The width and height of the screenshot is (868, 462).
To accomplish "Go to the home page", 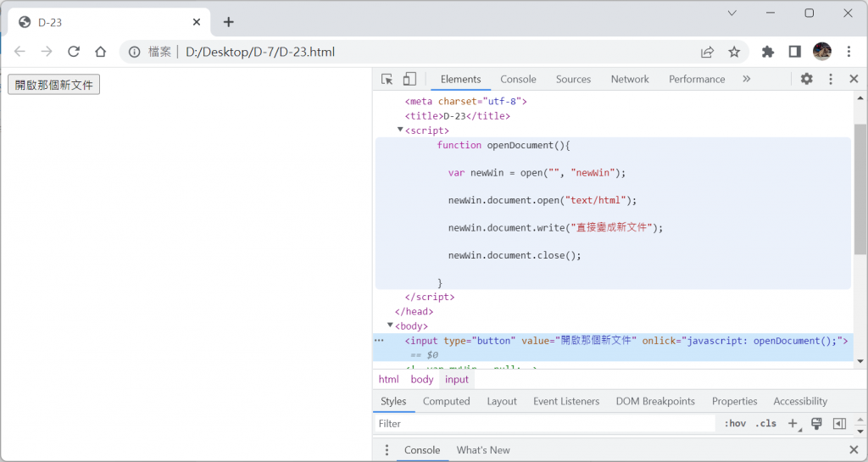I will click(100, 52).
